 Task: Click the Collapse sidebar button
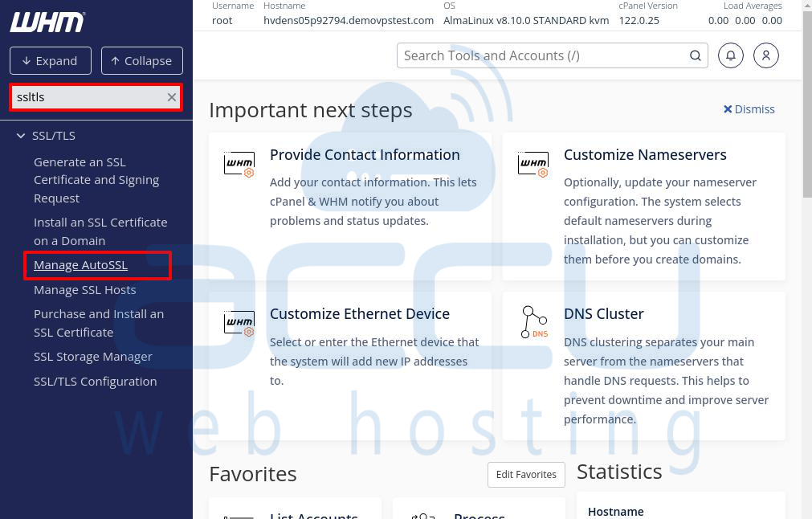point(142,60)
